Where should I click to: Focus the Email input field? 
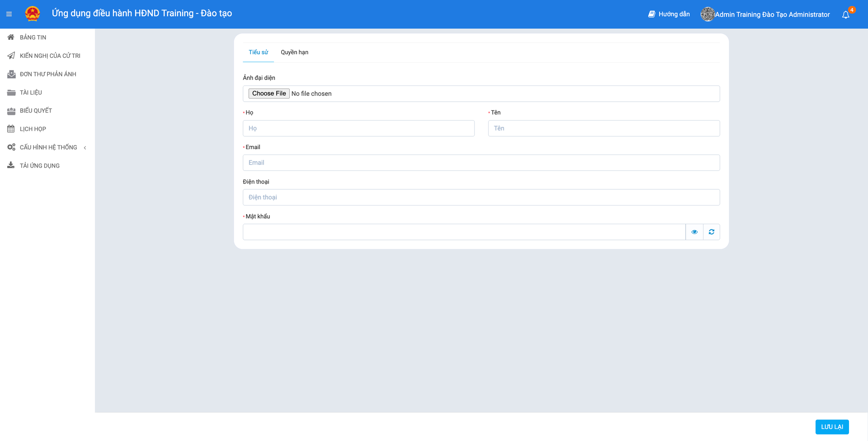[481, 163]
